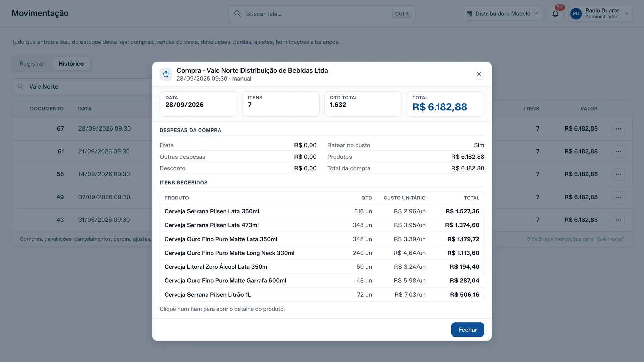Open more options for document 43
The height and width of the screenshot is (362, 644).
click(618, 220)
